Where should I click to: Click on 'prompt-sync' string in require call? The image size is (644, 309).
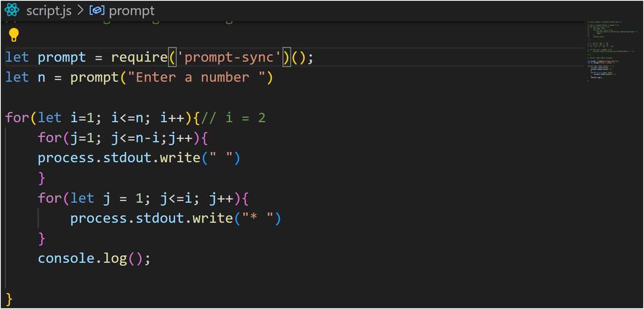coord(230,57)
